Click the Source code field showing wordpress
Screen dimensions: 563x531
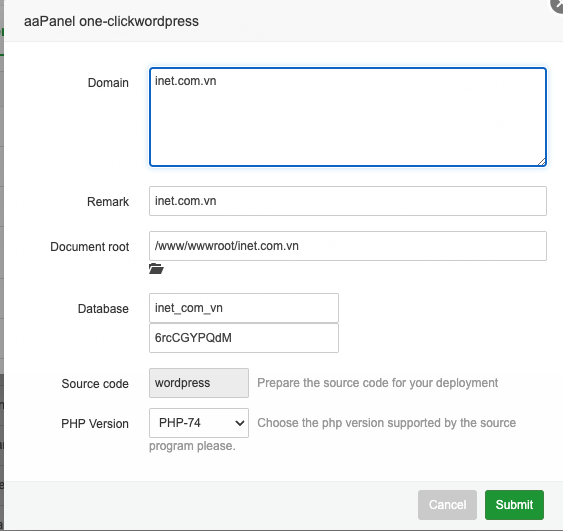pyautogui.click(x=199, y=383)
